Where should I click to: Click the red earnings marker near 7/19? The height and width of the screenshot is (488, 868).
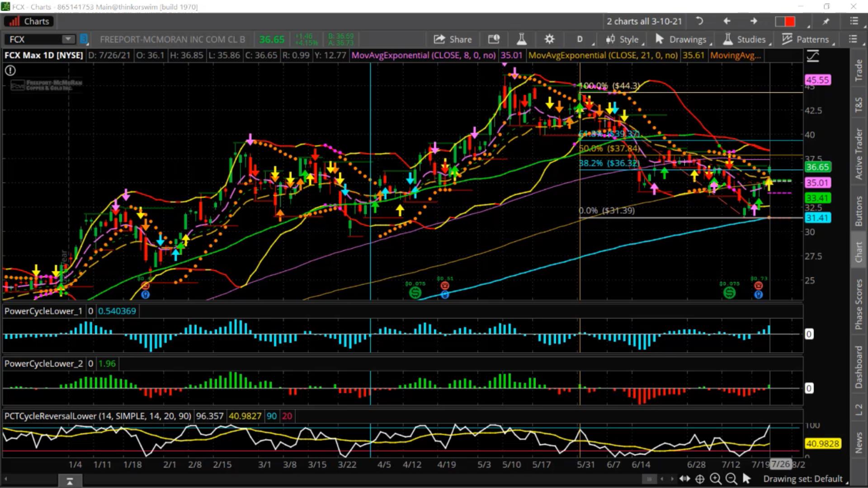pyautogui.click(x=759, y=286)
